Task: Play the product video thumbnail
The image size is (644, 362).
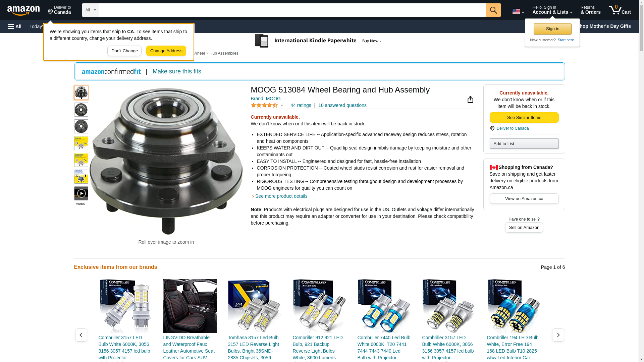Action: pyautogui.click(x=81, y=193)
